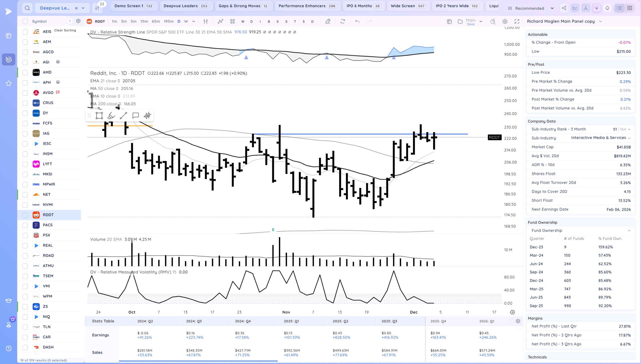Add a comment annotation tool
The image size is (641, 364).
click(x=135, y=115)
